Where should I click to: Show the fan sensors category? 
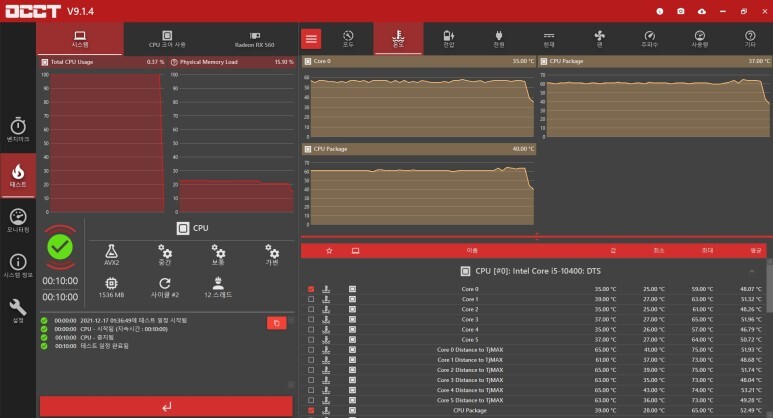coord(599,39)
